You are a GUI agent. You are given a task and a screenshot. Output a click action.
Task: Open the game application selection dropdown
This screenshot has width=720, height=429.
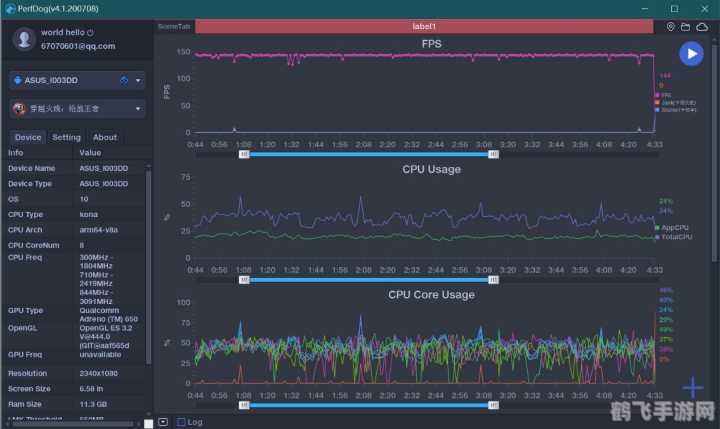(x=138, y=108)
